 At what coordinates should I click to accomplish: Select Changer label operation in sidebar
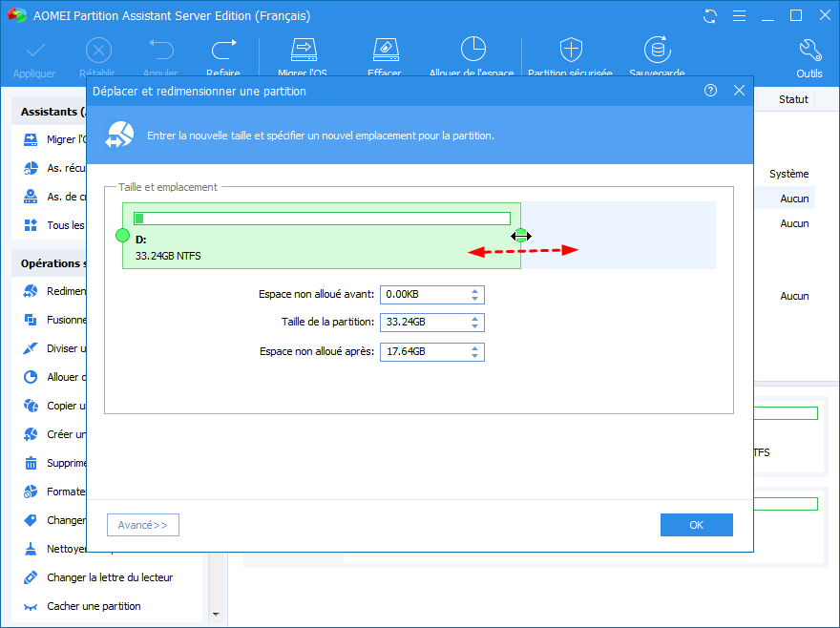click(x=53, y=520)
